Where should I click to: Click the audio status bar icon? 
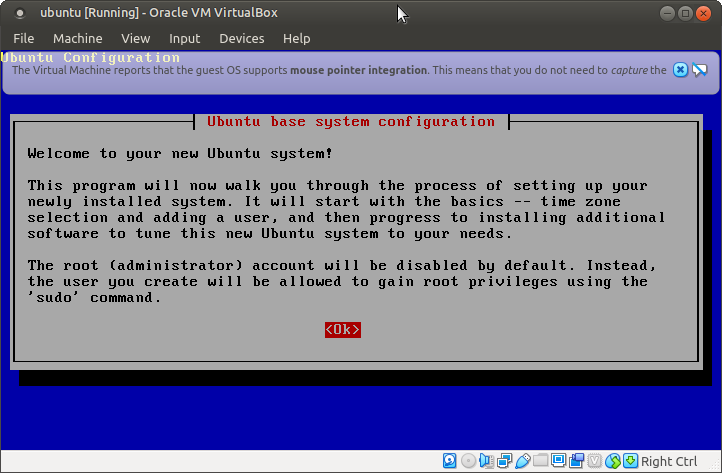(486, 461)
